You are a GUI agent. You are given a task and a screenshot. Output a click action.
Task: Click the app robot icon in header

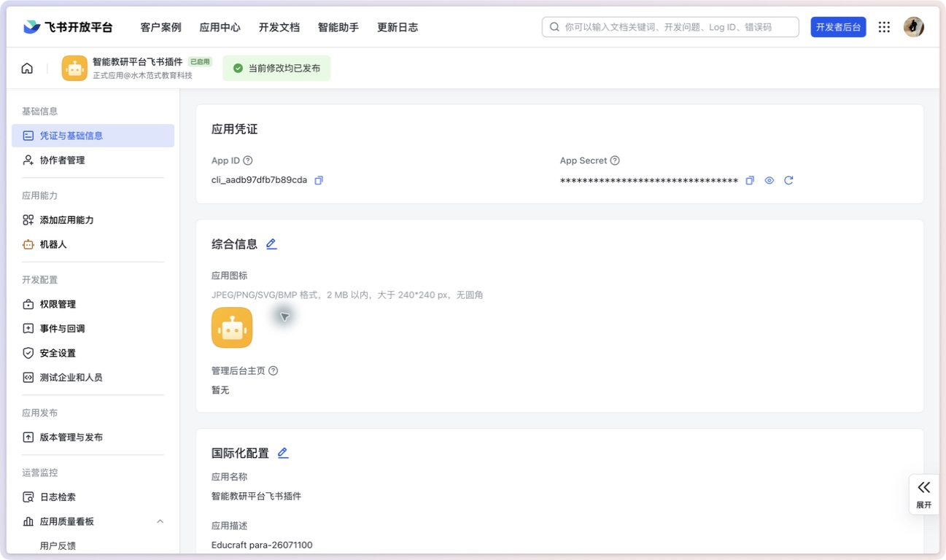[74, 69]
